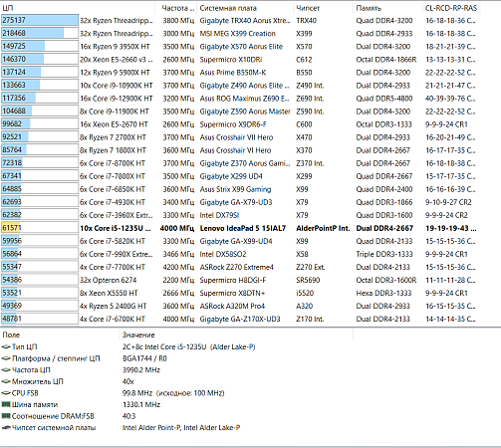Select the 8x Core i9-11900K HT row
The width and height of the screenshot is (501, 448).
[240, 112]
